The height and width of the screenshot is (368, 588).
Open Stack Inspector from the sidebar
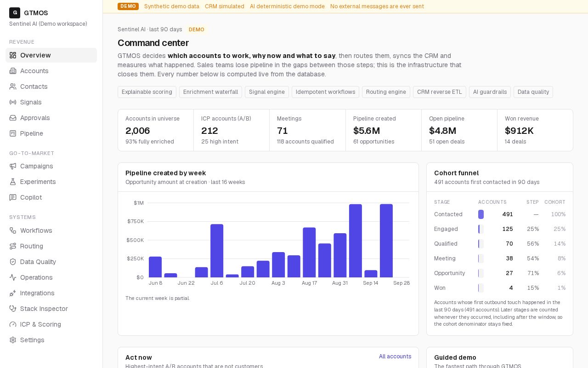(x=51, y=309)
